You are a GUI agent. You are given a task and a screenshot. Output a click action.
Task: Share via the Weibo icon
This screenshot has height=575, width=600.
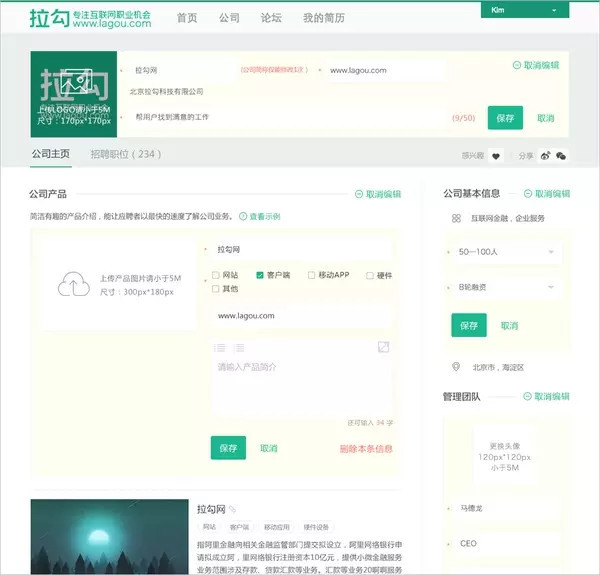click(545, 156)
